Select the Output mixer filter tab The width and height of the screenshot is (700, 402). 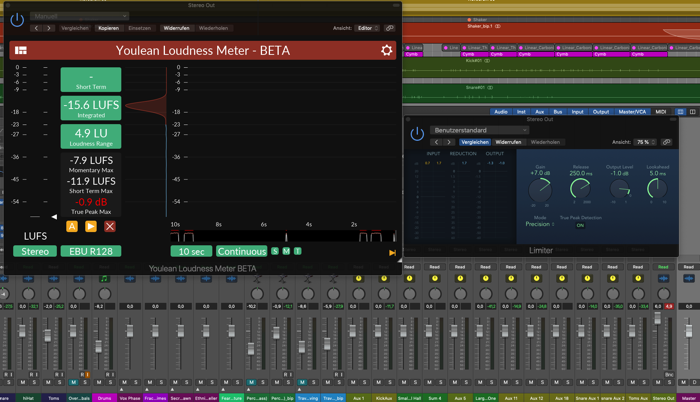[600, 112]
